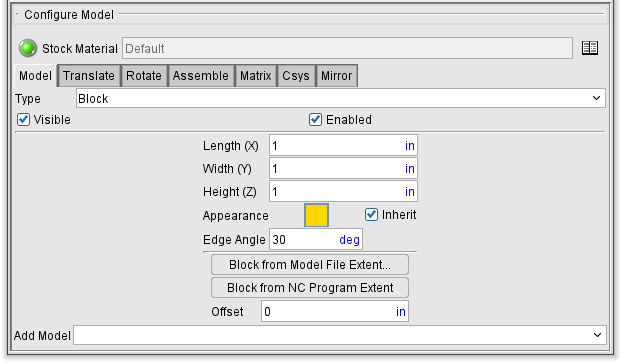The width and height of the screenshot is (621, 362).
Task: Toggle the Inherit appearance checkbox
Action: (x=371, y=214)
